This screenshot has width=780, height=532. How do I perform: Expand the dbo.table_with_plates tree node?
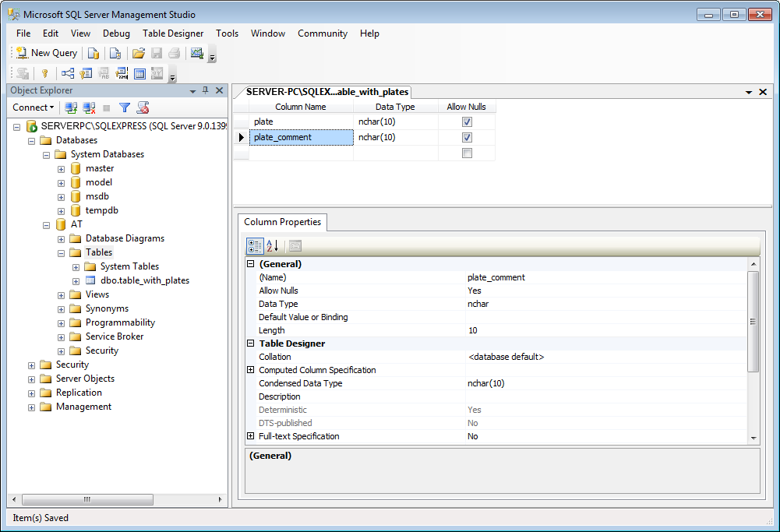(x=76, y=280)
